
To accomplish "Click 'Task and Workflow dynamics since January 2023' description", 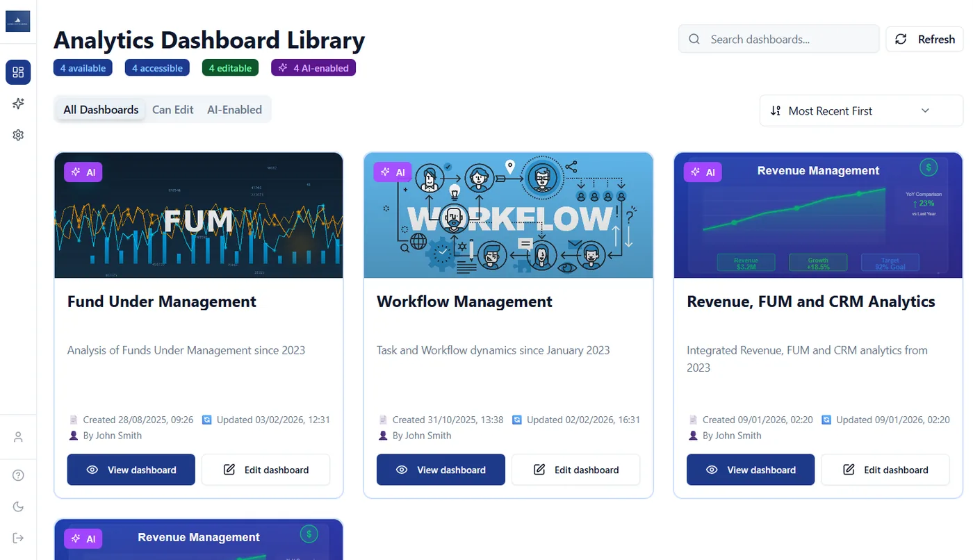I will (x=493, y=350).
